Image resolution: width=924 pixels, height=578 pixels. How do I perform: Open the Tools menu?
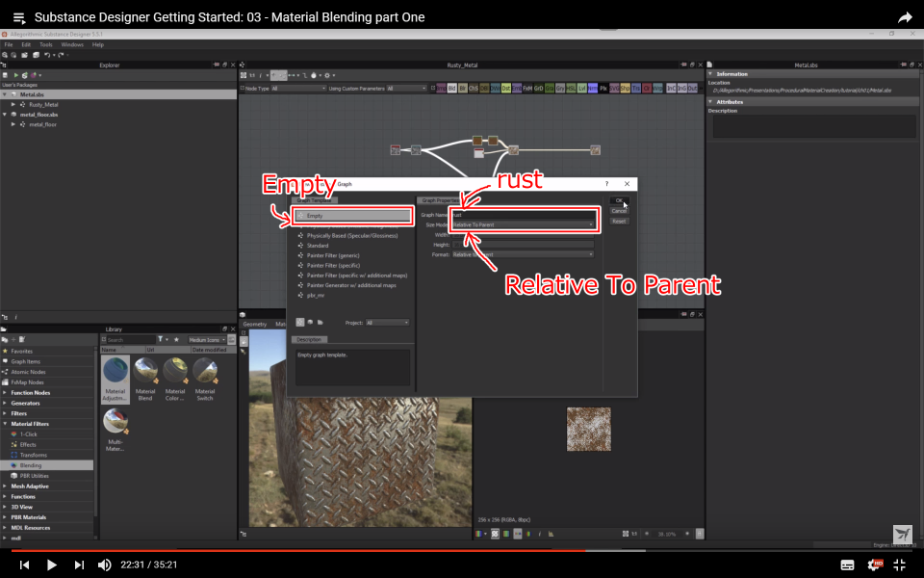click(46, 45)
